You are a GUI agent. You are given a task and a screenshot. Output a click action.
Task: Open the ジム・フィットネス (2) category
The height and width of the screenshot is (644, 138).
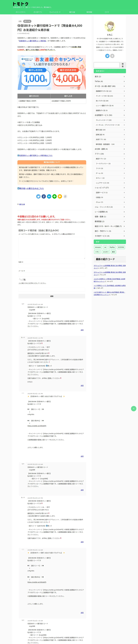(110, 207)
